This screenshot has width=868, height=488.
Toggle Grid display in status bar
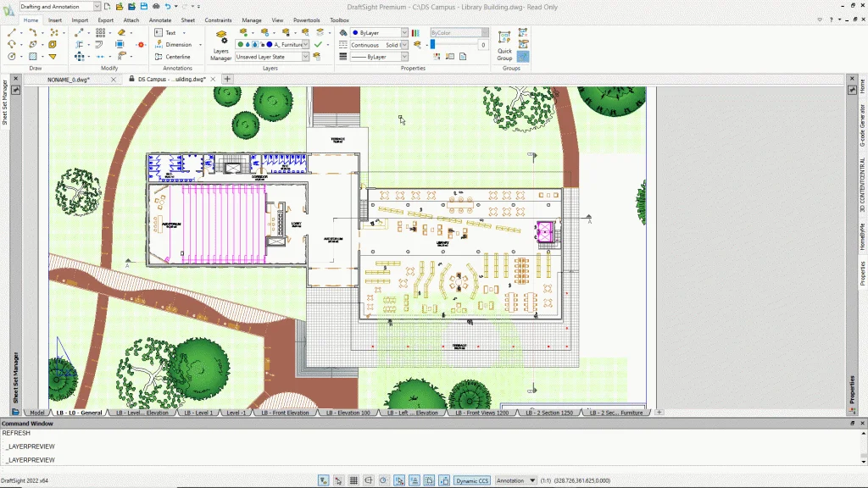tap(353, 480)
